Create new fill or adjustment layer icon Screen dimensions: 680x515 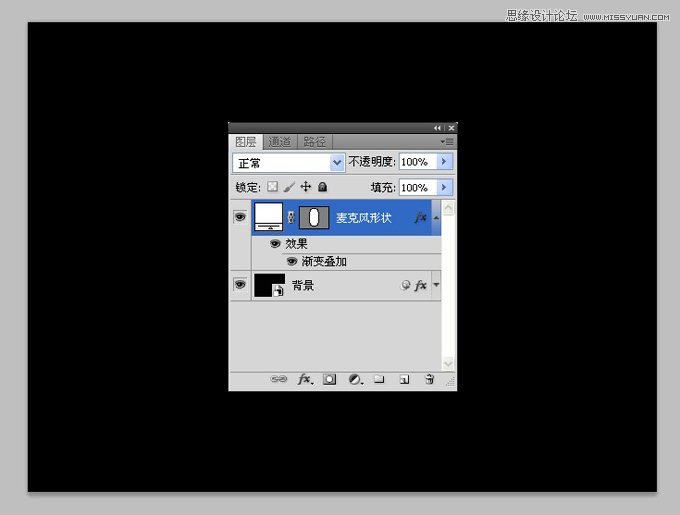(x=356, y=380)
